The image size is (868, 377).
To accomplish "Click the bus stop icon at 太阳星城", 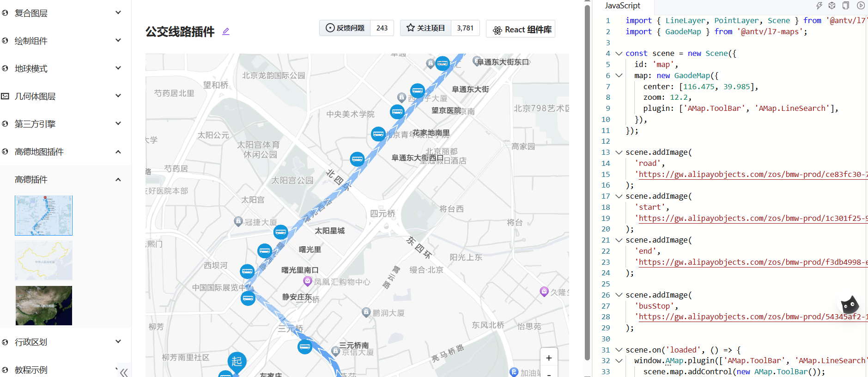I will coord(281,231).
